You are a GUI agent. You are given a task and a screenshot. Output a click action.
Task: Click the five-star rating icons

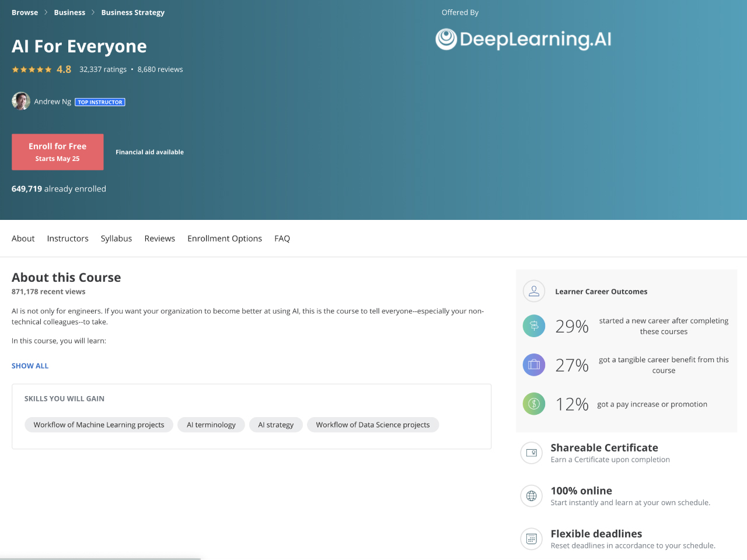click(32, 69)
